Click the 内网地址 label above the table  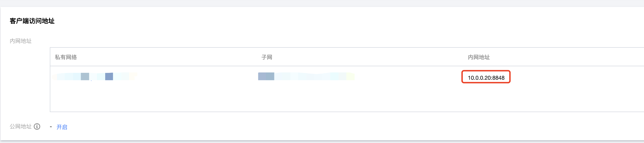[20, 41]
